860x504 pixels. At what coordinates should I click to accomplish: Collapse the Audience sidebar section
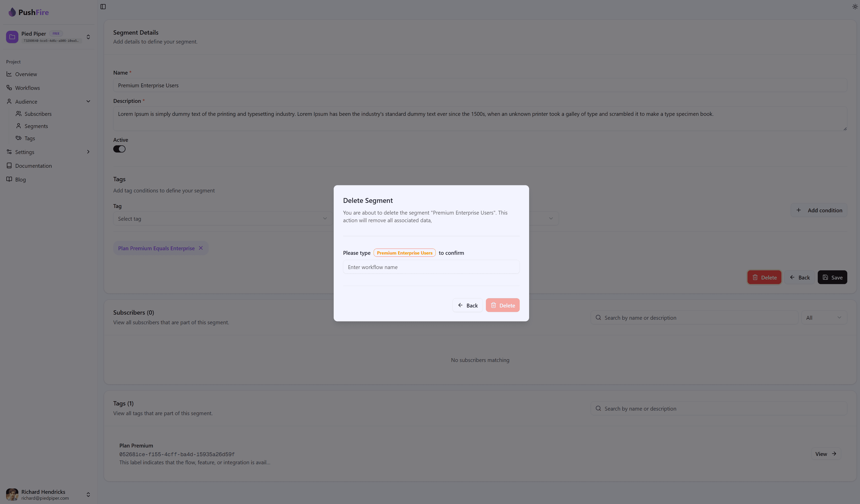click(x=88, y=101)
